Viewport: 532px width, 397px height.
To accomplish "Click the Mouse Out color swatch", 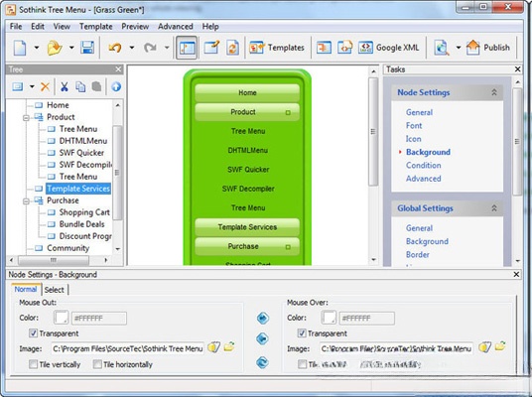I will pyautogui.click(x=62, y=318).
